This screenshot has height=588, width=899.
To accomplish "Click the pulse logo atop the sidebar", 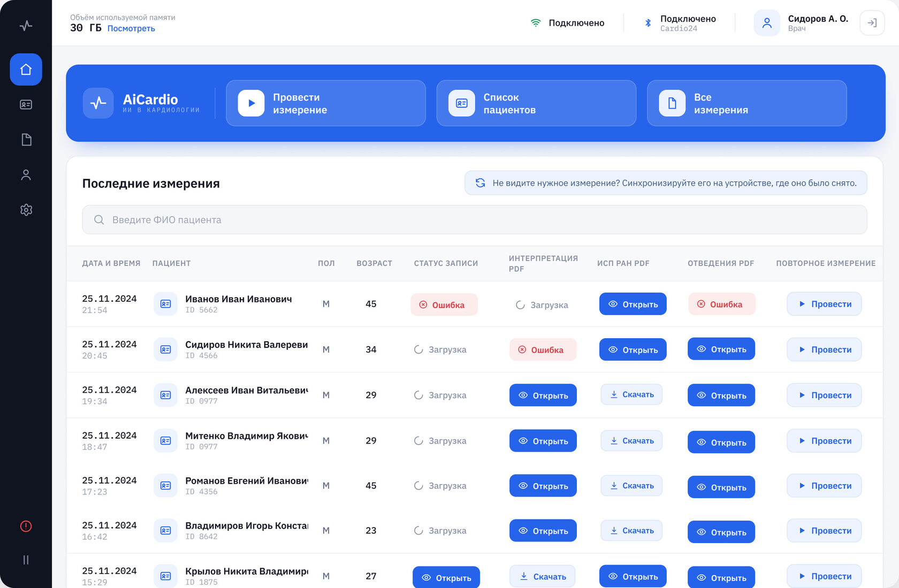I will (x=26, y=25).
